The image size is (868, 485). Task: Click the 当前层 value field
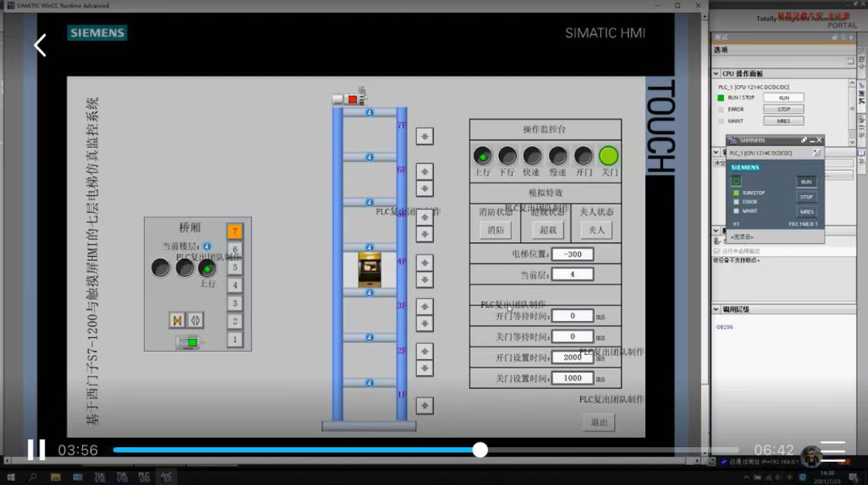pyautogui.click(x=572, y=275)
